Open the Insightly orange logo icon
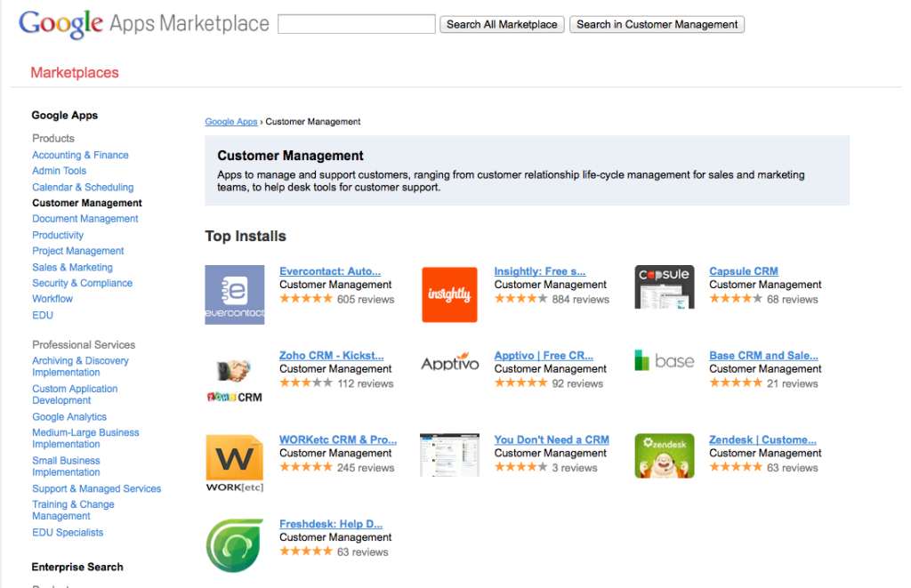Image resolution: width=911 pixels, height=588 pixels. click(x=449, y=294)
